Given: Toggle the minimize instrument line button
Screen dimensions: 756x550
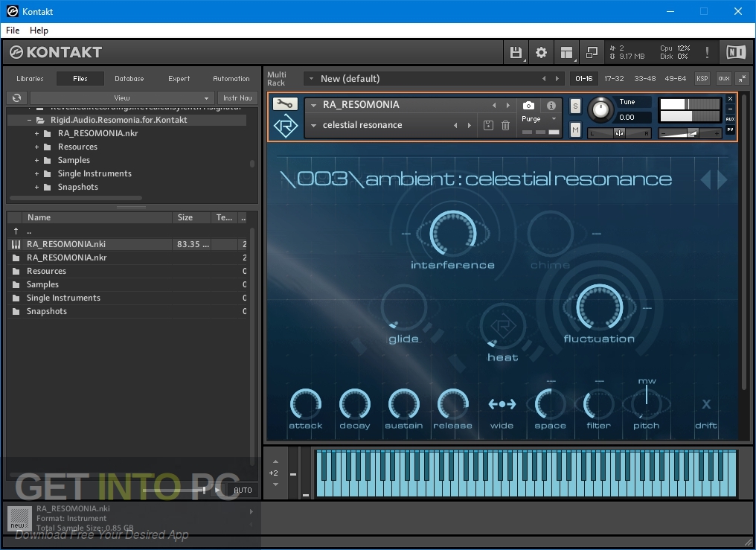Looking at the screenshot, I should coord(730,109).
